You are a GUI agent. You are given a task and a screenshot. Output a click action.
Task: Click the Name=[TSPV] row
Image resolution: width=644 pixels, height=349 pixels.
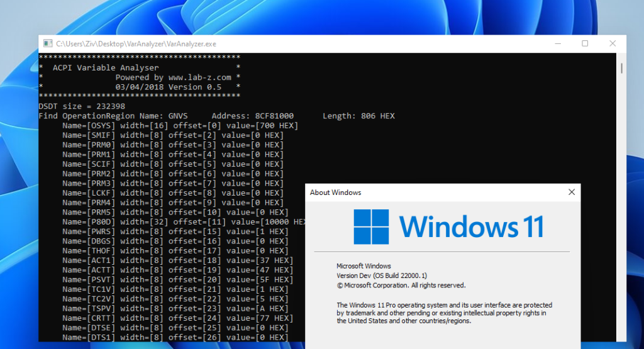click(175, 309)
